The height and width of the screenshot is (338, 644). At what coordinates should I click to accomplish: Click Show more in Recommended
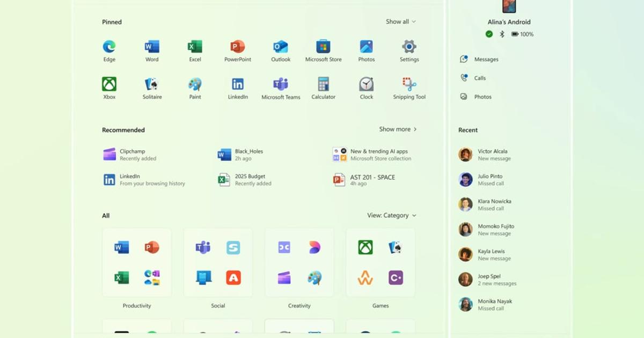pyautogui.click(x=398, y=129)
